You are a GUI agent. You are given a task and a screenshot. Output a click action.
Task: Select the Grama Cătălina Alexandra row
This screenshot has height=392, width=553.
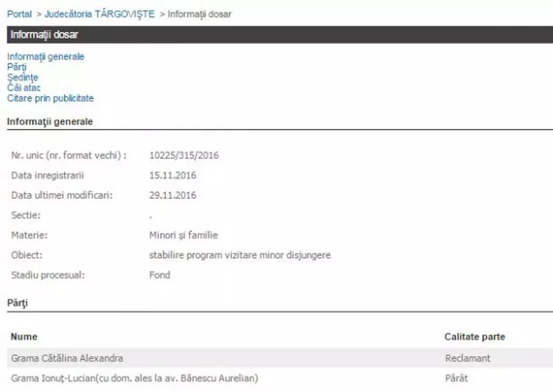click(67, 358)
